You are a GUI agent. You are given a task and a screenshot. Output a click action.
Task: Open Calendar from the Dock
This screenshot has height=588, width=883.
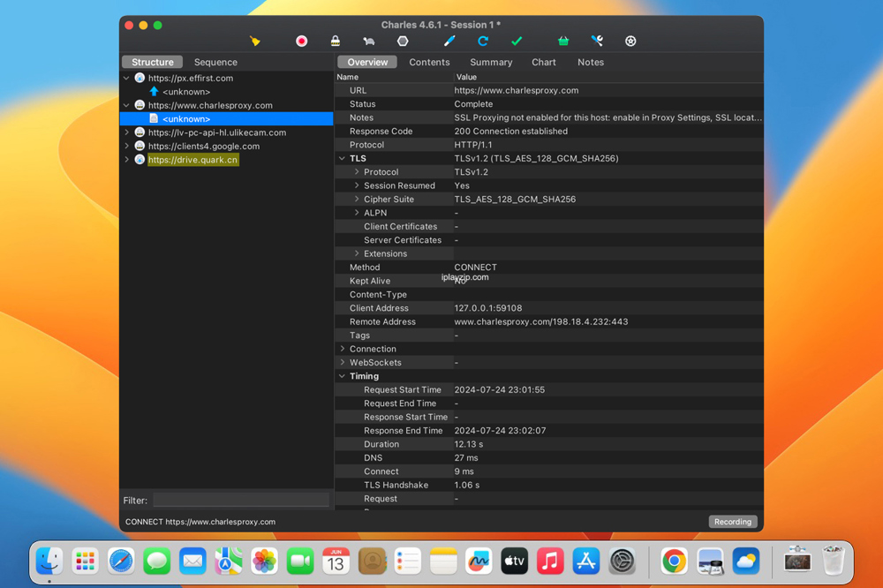pos(336,561)
